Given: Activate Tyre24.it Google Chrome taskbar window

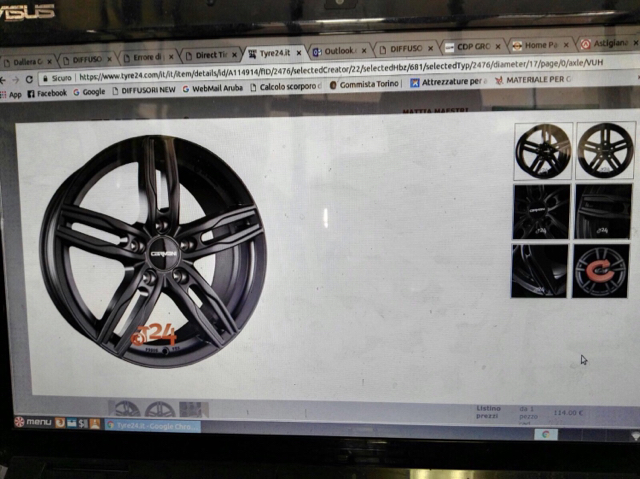Looking at the screenshot, I should pyautogui.click(x=153, y=426).
